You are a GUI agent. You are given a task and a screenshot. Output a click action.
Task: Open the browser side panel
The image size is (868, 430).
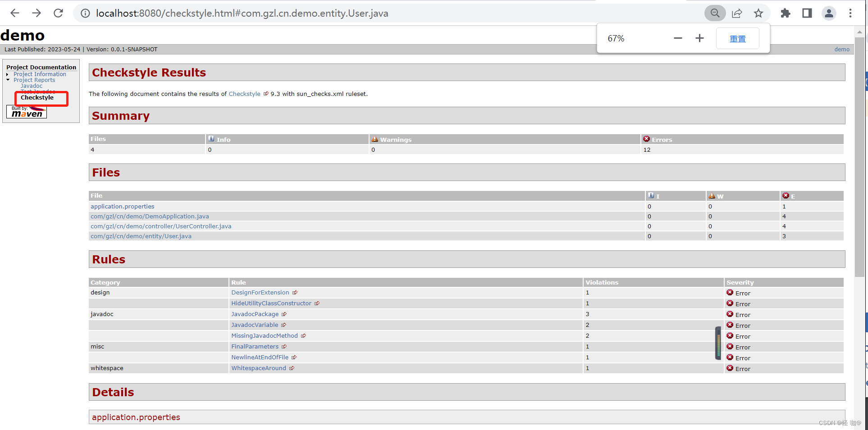pyautogui.click(x=807, y=13)
